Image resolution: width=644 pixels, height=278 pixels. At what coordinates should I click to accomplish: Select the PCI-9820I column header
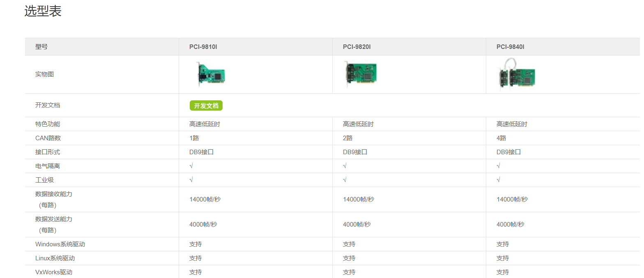[357, 47]
